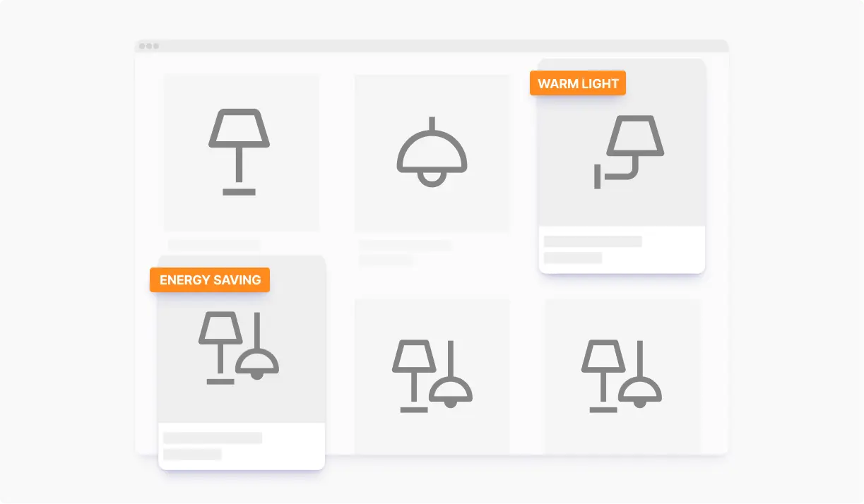864x504 pixels.
Task: Open the wall sconce lamp icon
Action: click(629, 152)
